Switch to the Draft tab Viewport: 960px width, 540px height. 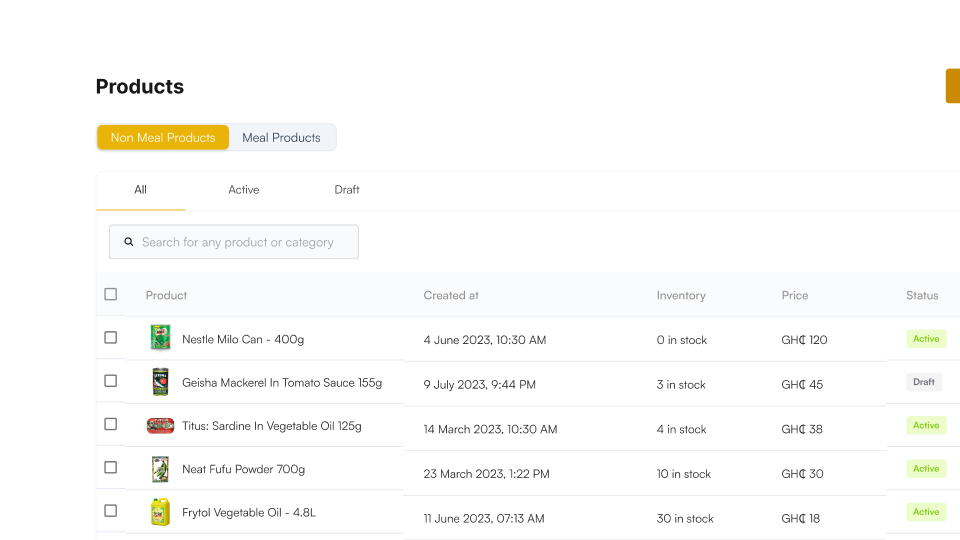click(347, 190)
